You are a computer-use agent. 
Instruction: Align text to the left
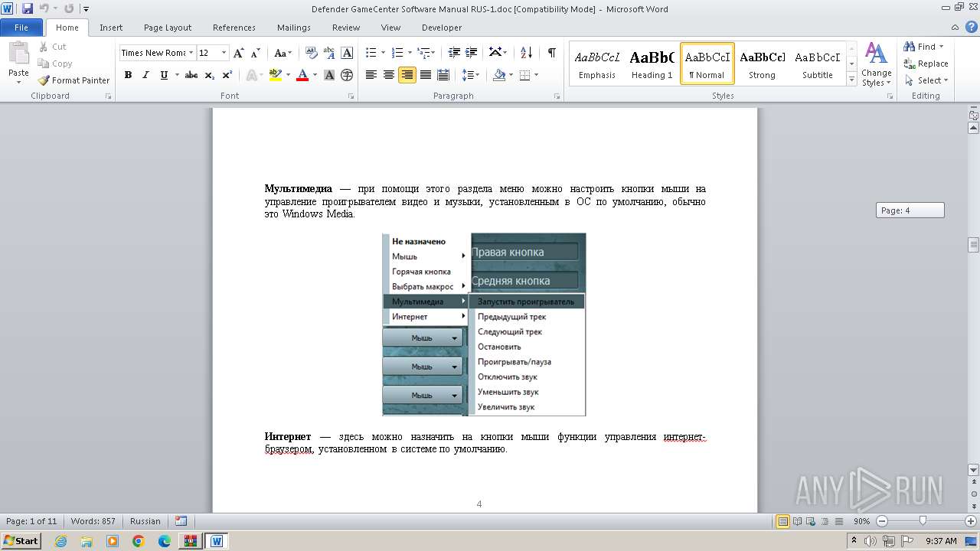371,75
